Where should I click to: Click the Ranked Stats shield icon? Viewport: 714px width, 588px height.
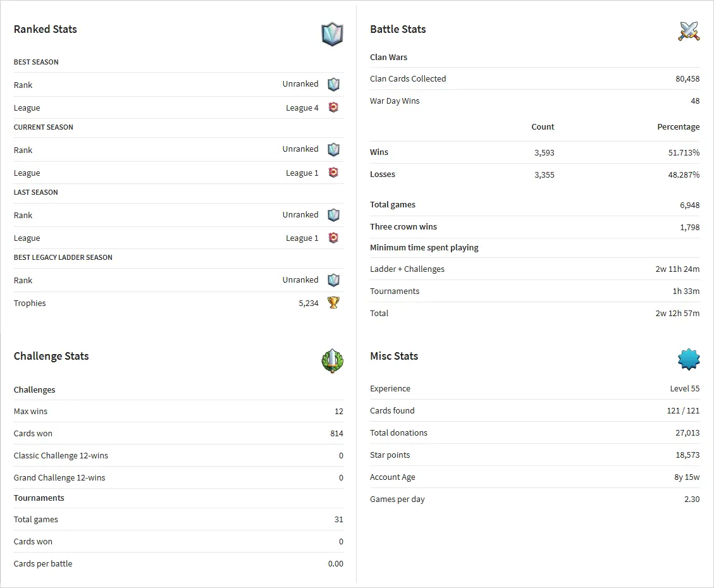coord(332,34)
